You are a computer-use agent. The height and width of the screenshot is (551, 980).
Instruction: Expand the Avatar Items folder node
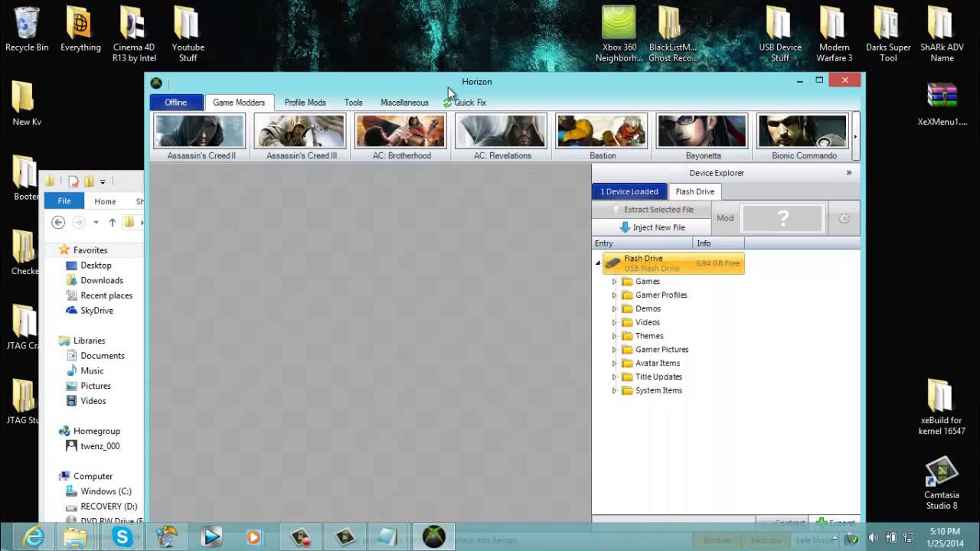pos(614,364)
